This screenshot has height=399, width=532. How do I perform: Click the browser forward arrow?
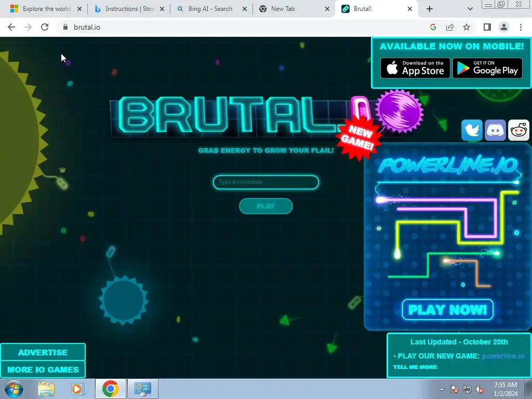[x=28, y=27]
